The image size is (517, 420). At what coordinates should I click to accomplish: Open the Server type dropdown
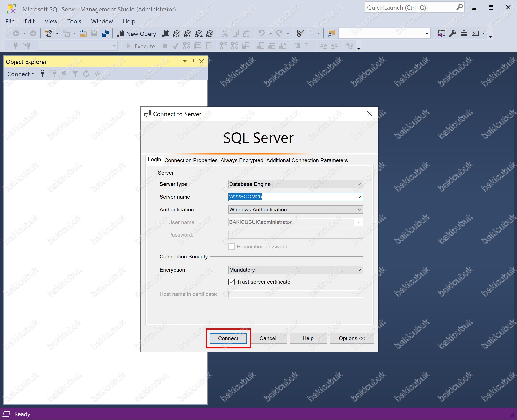[296, 184]
